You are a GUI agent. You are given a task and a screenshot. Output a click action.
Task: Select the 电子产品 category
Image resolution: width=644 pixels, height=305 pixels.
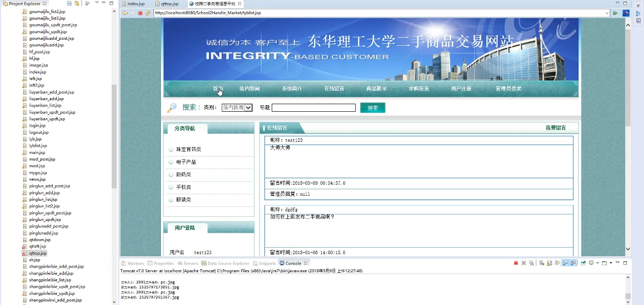point(186,162)
